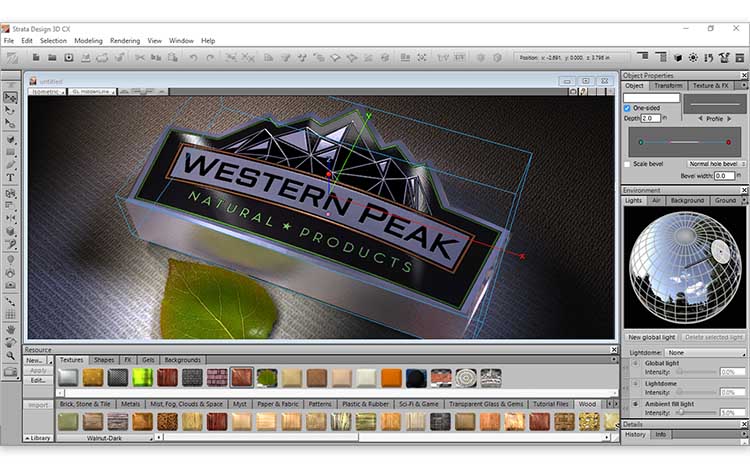Select the Hand pan tool

coord(10,330)
